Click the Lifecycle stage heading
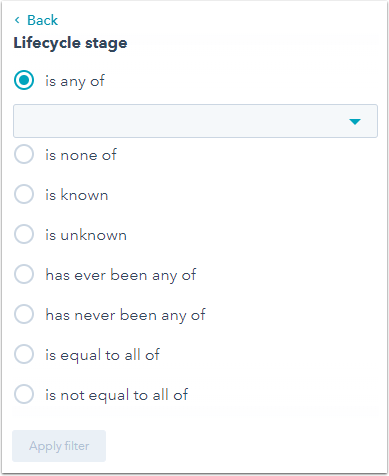389x476 pixels. click(70, 43)
